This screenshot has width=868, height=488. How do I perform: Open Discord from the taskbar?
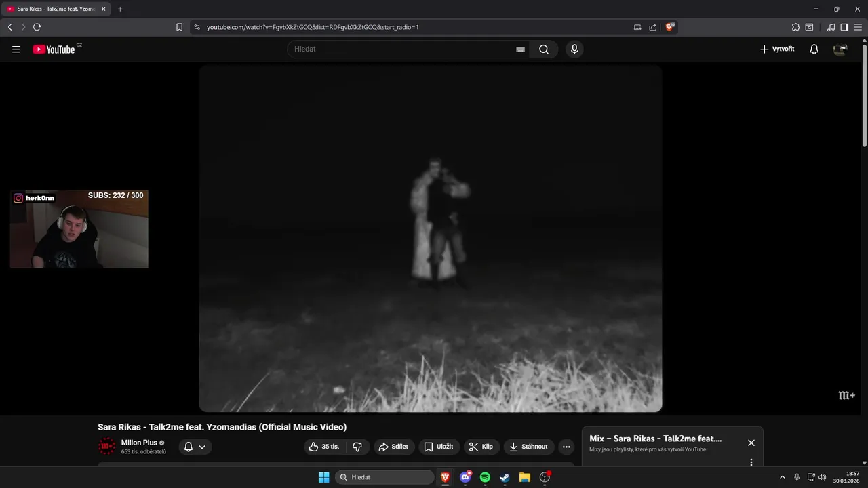(x=465, y=477)
